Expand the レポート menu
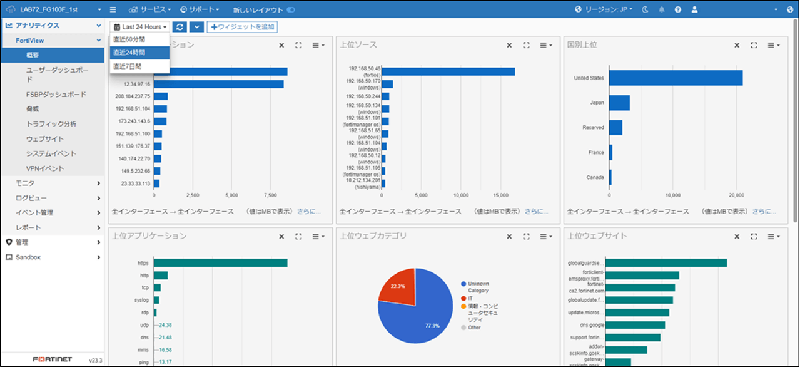Screen dimensions: 800x367 click(x=52, y=227)
